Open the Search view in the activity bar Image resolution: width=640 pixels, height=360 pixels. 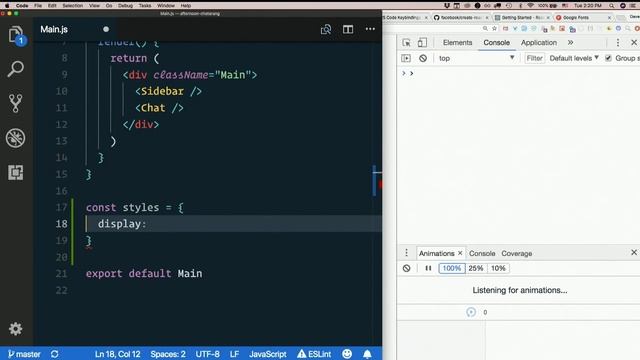pyautogui.click(x=16, y=69)
